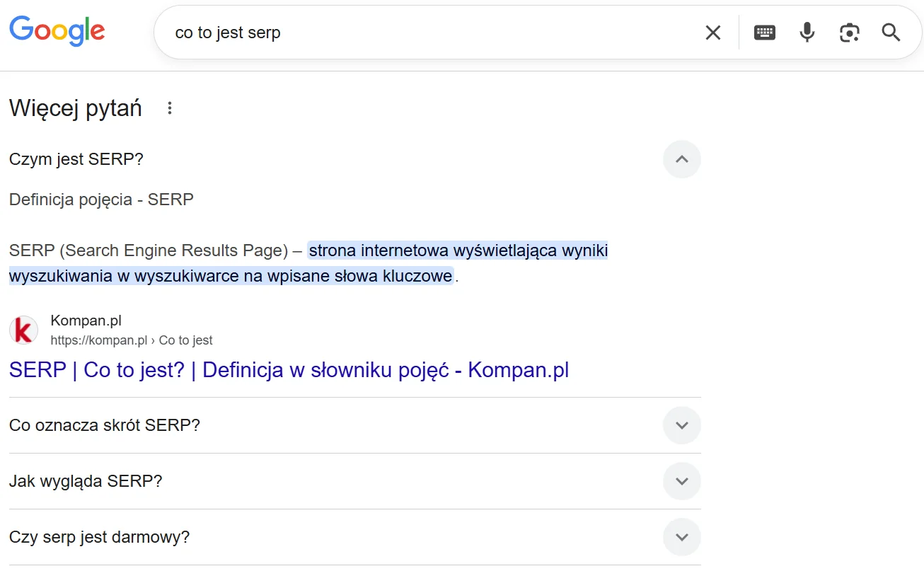Click the question text Czym jest SERP?
The image size is (924, 571).
tap(76, 159)
